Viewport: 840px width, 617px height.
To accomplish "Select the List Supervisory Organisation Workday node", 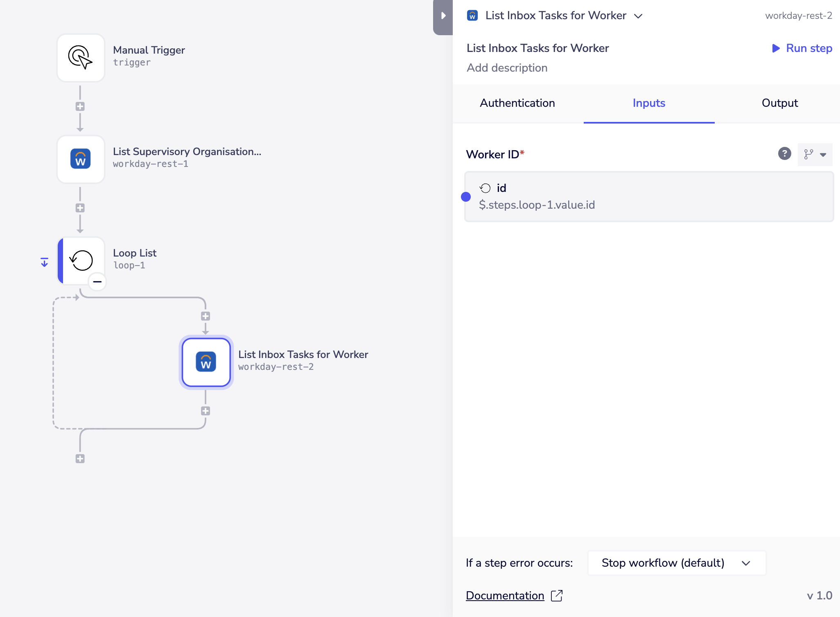I will click(81, 159).
